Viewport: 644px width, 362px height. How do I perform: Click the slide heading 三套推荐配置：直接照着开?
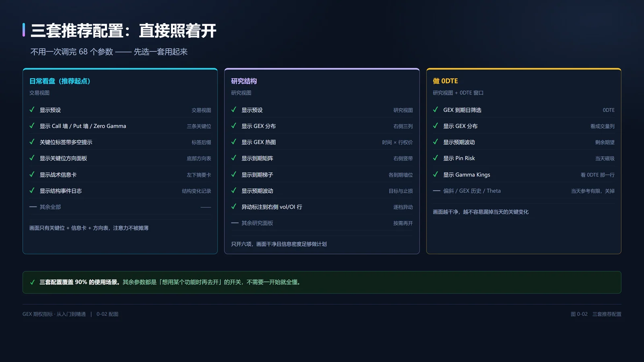tap(124, 31)
